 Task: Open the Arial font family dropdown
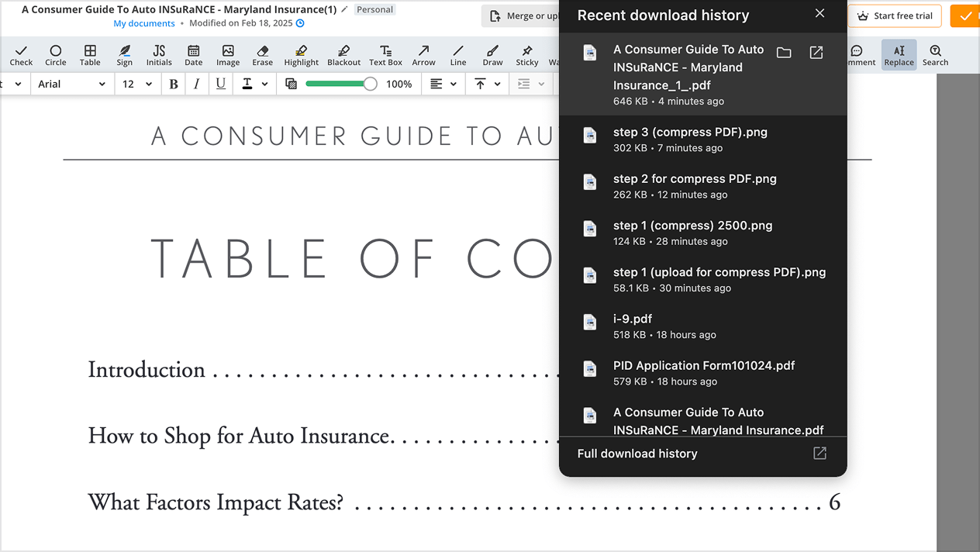(71, 84)
